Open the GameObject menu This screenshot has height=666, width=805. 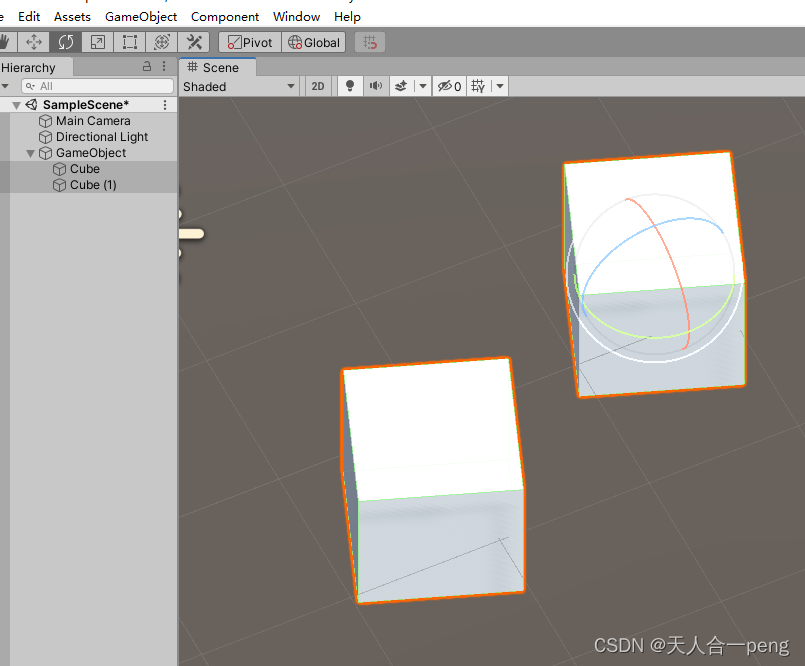(140, 16)
